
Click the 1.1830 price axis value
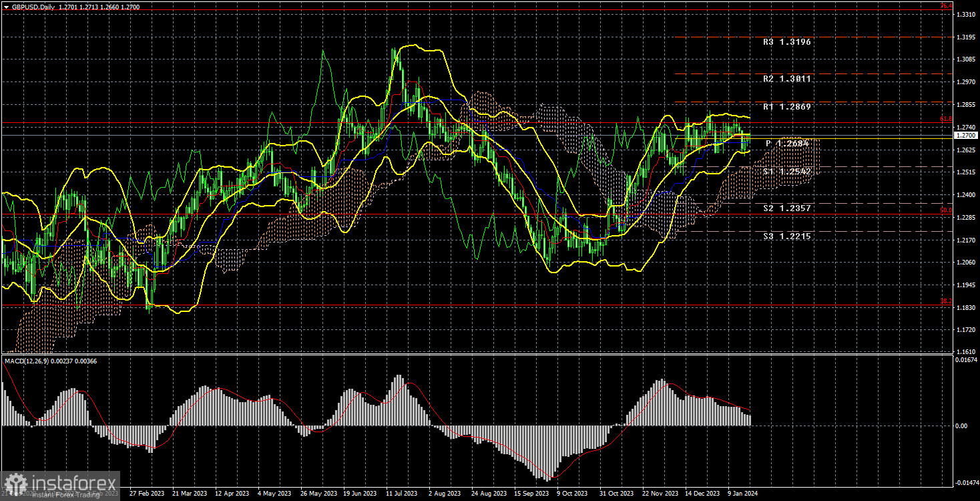(966, 307)
